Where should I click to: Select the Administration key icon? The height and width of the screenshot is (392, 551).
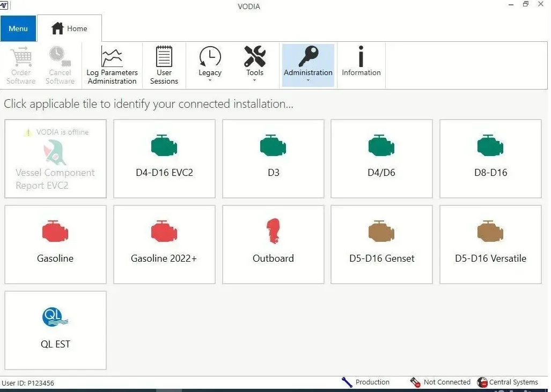tap(307, 56)
